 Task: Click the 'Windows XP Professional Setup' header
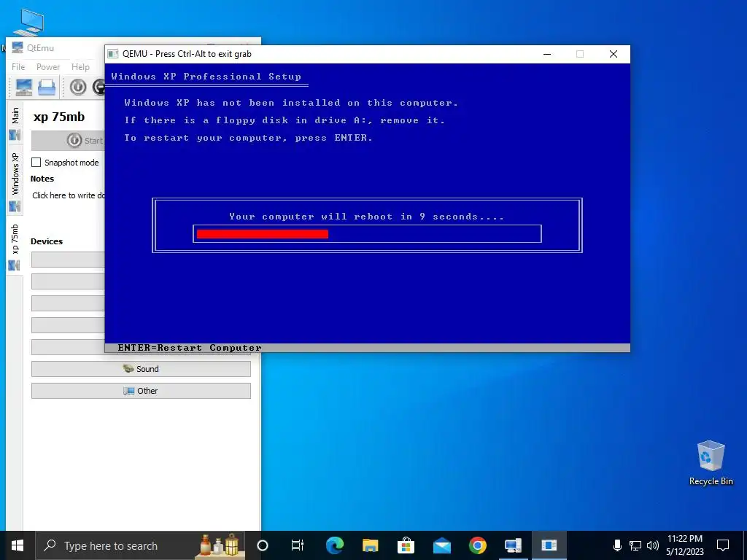(206, 76)
